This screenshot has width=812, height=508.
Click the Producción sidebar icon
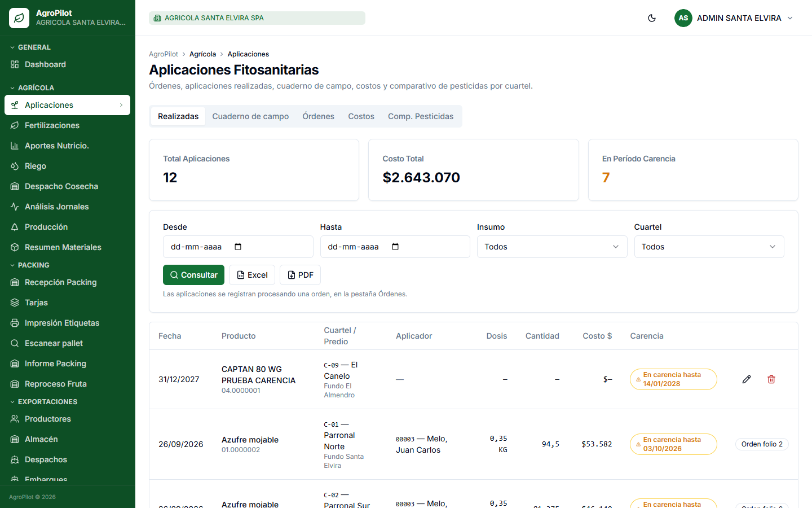15,227
